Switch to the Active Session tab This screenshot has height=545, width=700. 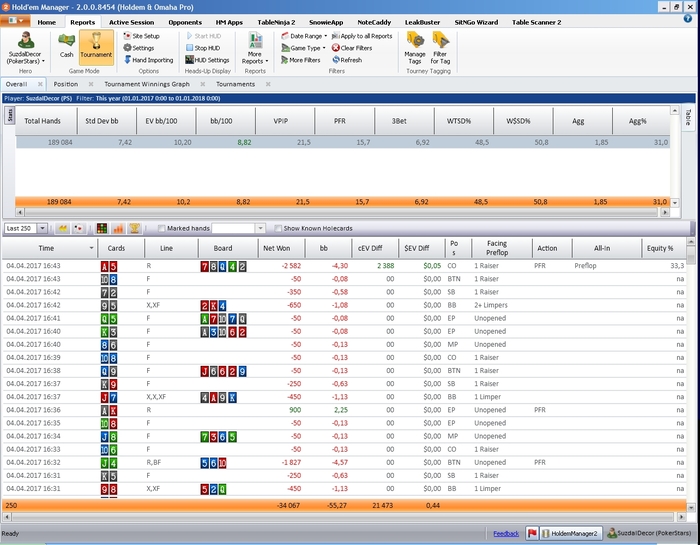[x=131, y=22]
